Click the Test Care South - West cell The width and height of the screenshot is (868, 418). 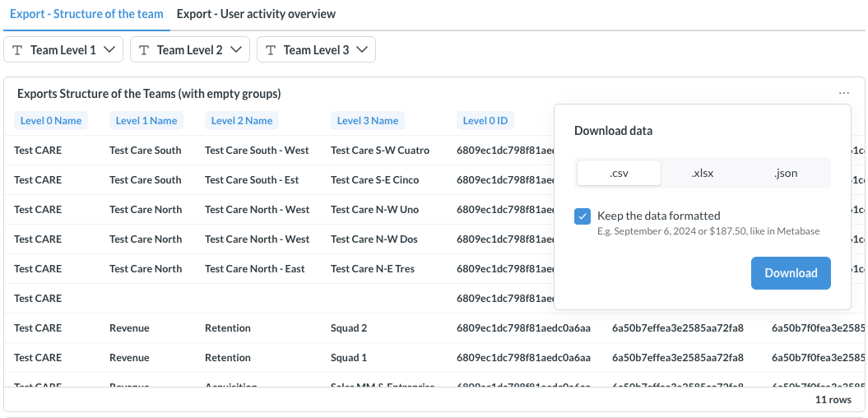coord(257,150)
